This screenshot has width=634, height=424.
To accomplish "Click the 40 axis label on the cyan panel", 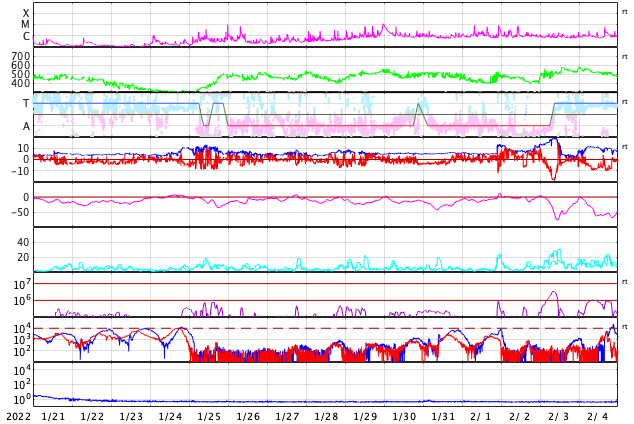I will point(23,242).
